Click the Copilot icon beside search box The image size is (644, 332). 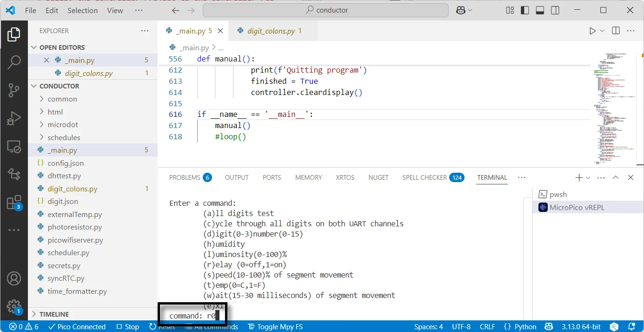pos(460,10)
